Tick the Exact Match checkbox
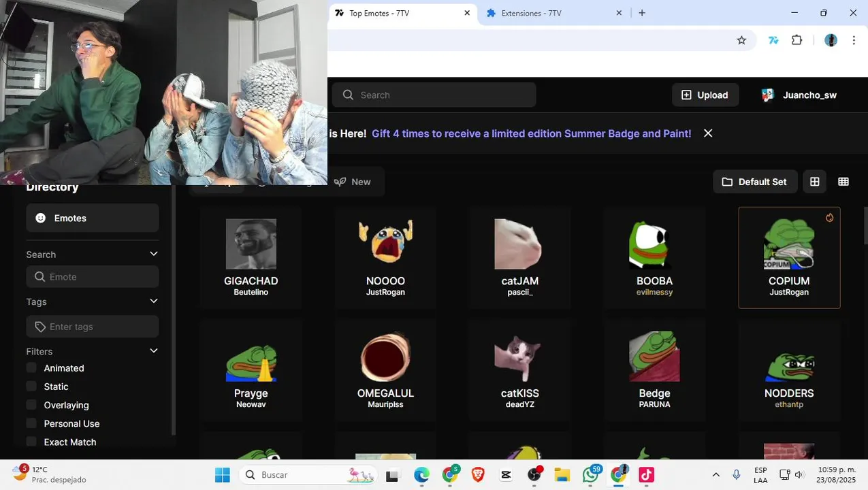This screenshot has width=868, height=490. point(31,442)
